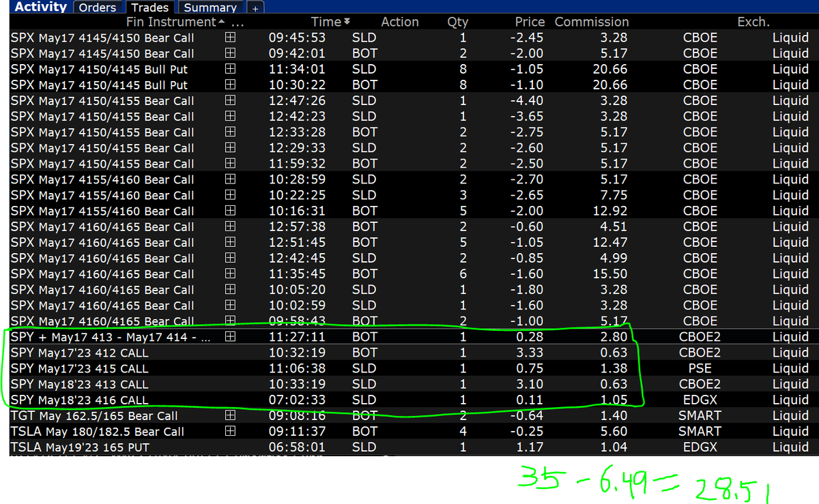Image resolution: width=819 pixels, height=504 pixels.
Task: Expand the SPX 4145/4150 Bear Call 09:45:53 trade
Action: tap(230, 38)
